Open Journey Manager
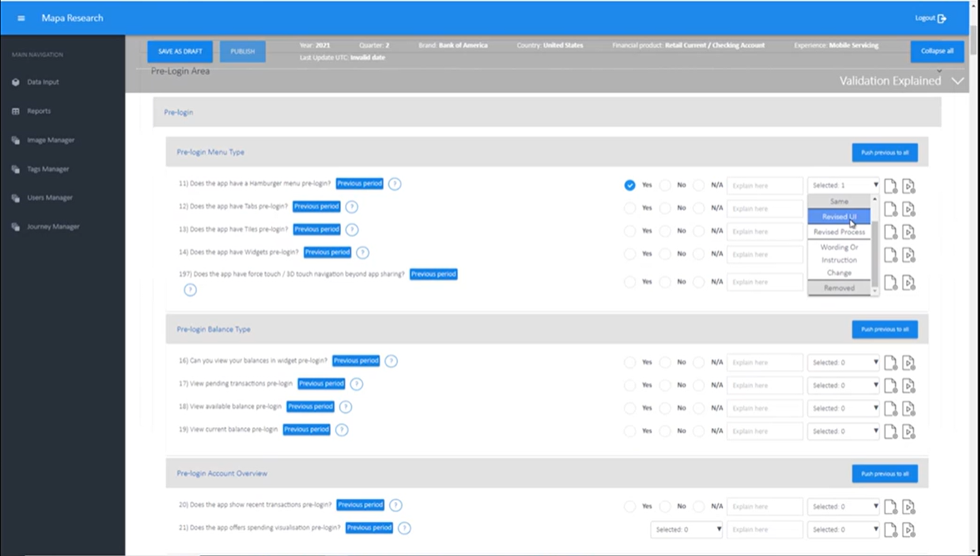980x556 pixels. point(52,227)
